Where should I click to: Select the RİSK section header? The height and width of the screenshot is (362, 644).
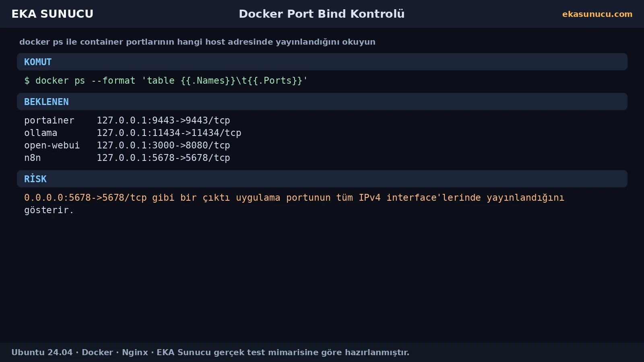(322, 179)
